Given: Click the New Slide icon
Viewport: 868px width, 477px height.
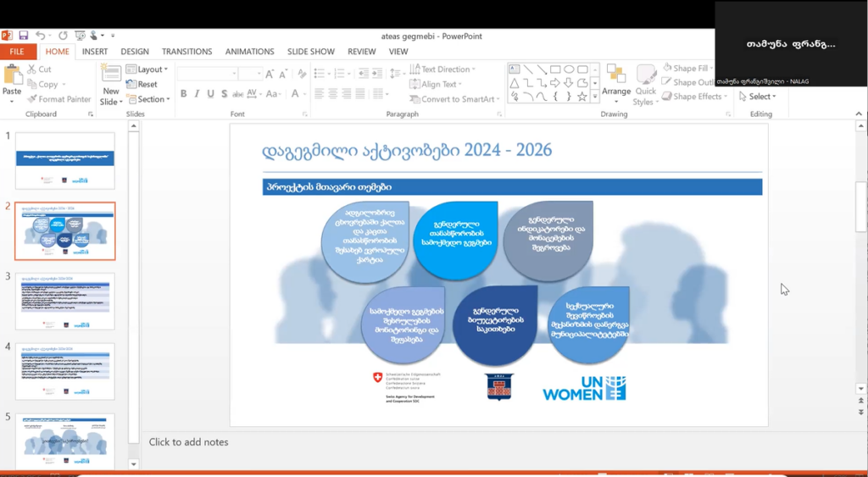Looking at the screenshot, I should 111,76.
